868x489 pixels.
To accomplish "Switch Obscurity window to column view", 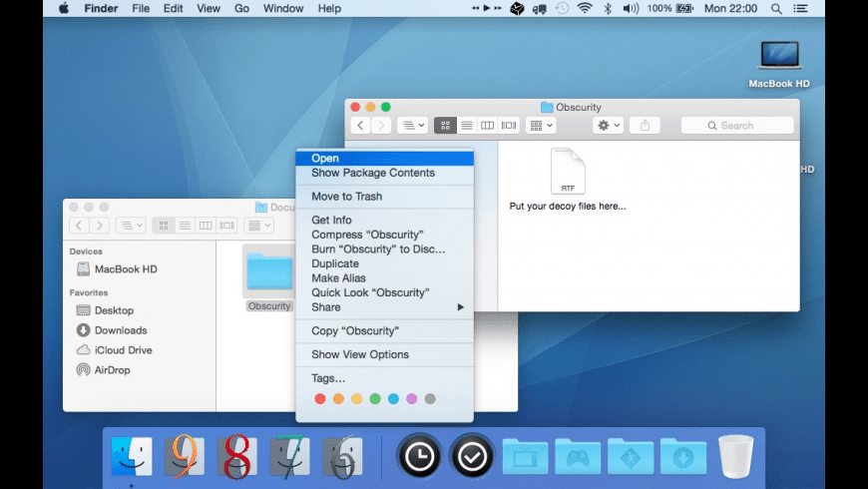I will coord(487,126).
